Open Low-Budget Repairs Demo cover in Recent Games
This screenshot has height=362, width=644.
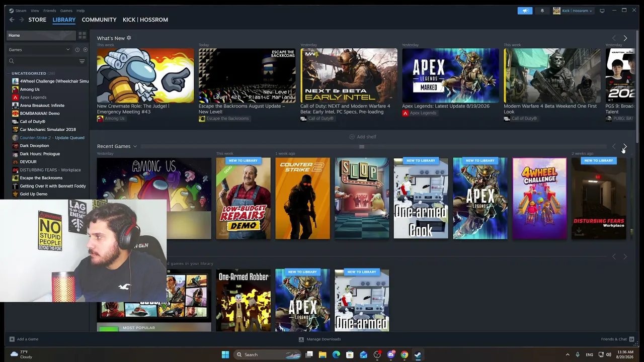coord(243,198)
